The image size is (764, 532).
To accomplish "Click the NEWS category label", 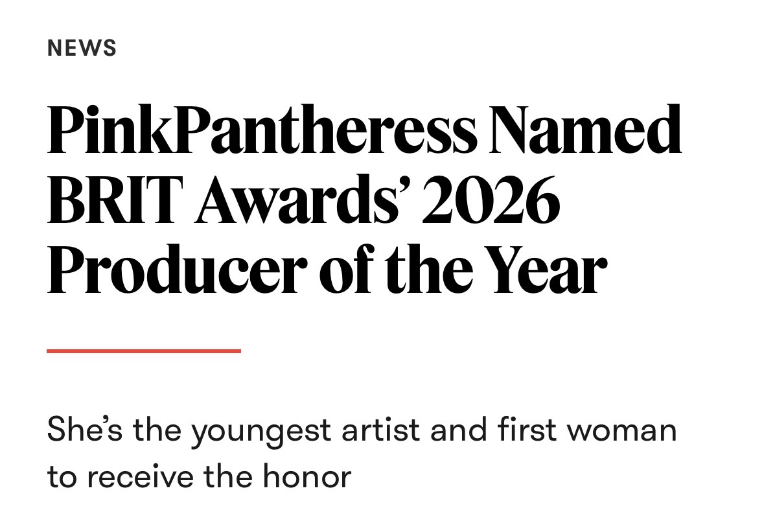I will pos(82,48).
